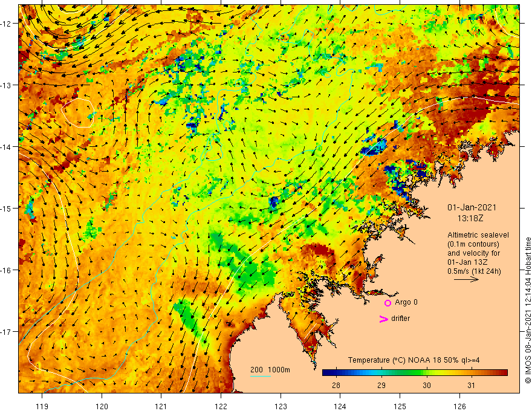This screenshot has height=411, width=532.
Task: Click the latitude -14 axis label
Action: (6, 147)
